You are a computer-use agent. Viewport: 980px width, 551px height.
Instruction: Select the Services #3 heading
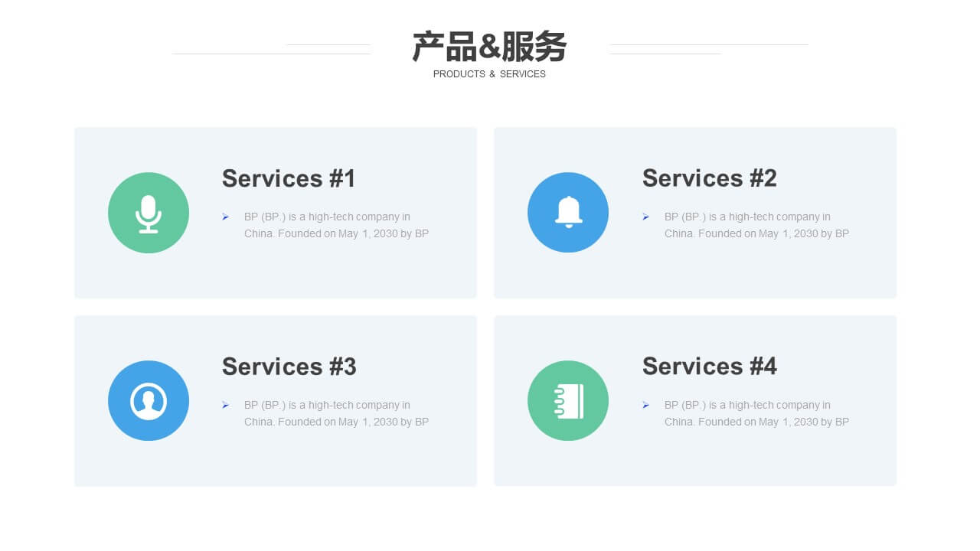[x=289, y=367]
